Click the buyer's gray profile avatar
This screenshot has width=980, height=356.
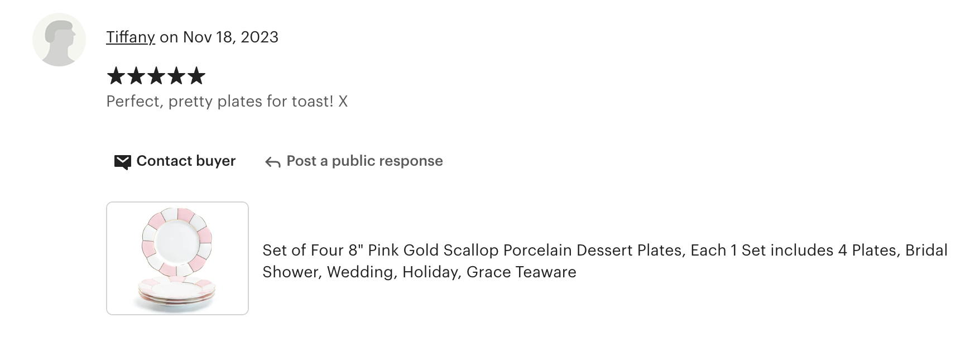[x=59, y=40]
